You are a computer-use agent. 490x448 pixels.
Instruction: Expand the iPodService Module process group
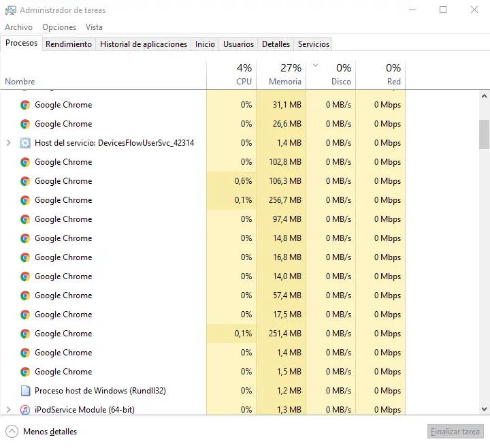pyautogui.click(x=8, y=410)
